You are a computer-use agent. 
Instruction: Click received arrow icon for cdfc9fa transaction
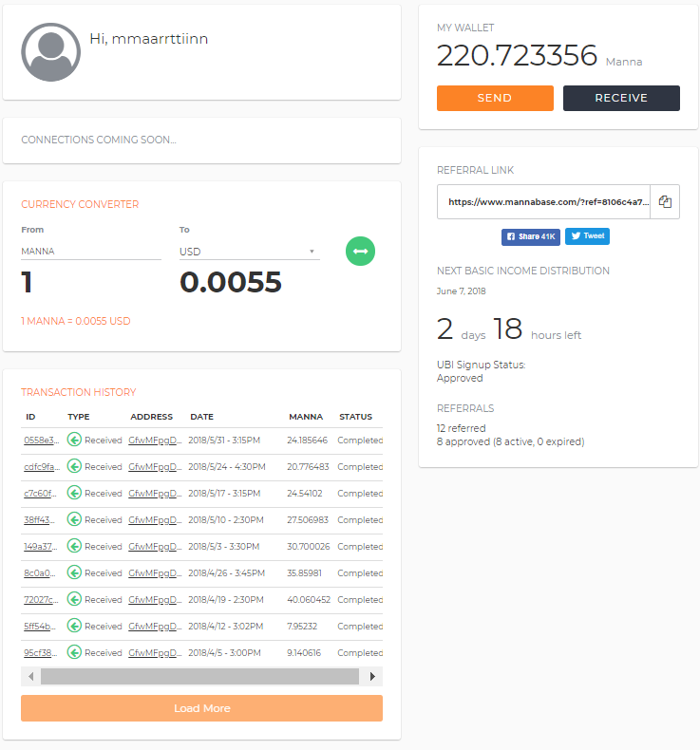(74, 466)
